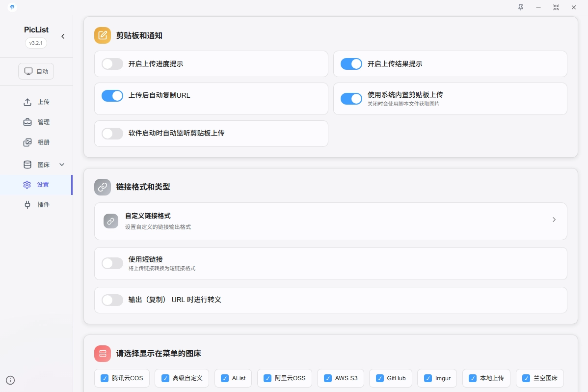
Task: Uncheck the GitHub checkbox
Action: pyautogui.click(x=380, y=378)
